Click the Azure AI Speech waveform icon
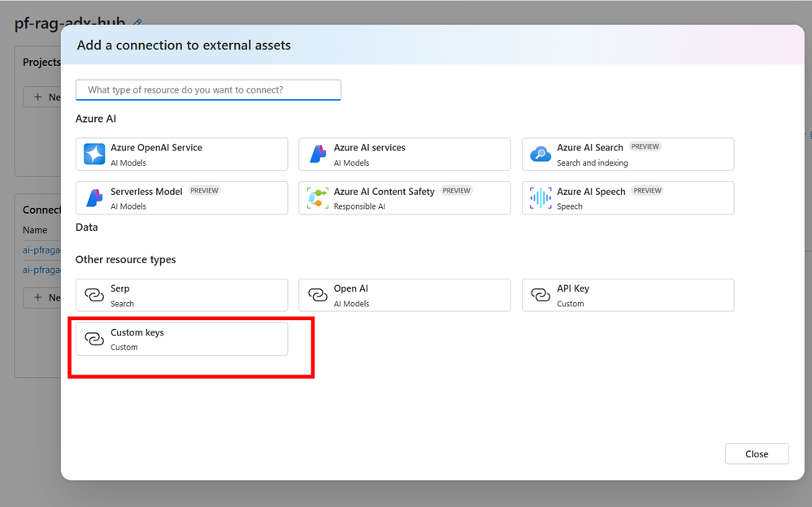 (541, 197)
